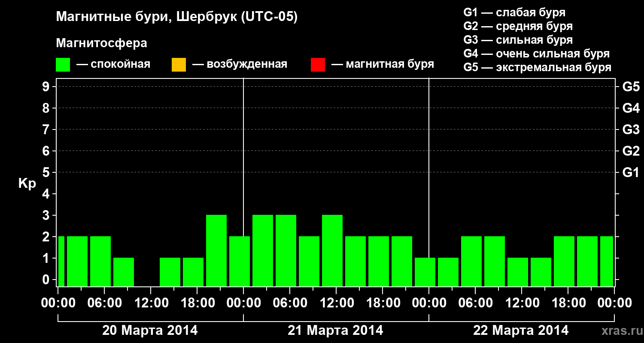This screenshot has width=644, height=343.
Task: Click the right-axis G5 tick label
Action: coord(631,87)
